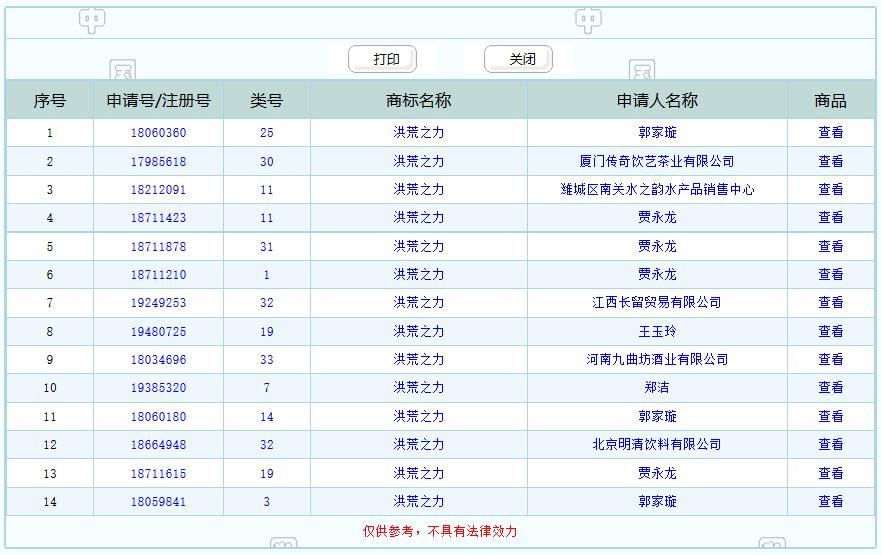Image resolution: width=882 pixels, height=555 pixels.
Task: Open 查看 for 河南九曲坊酒业有限公司
Action: (830, 359)
